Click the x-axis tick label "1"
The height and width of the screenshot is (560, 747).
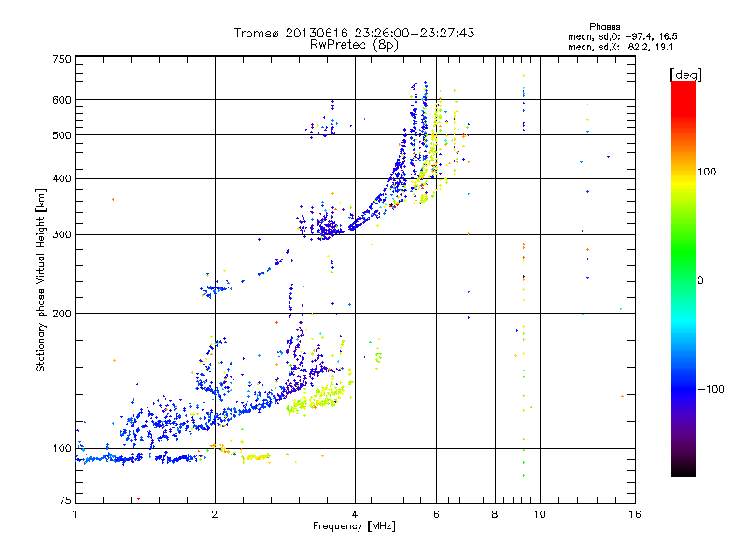[x=75, y=514]
